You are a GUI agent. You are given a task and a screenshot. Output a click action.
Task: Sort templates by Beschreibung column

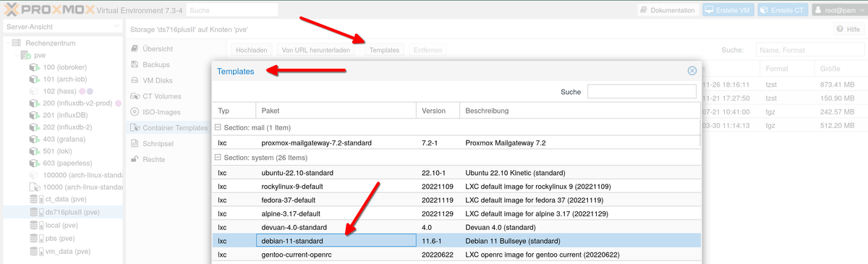coord(581,111)
